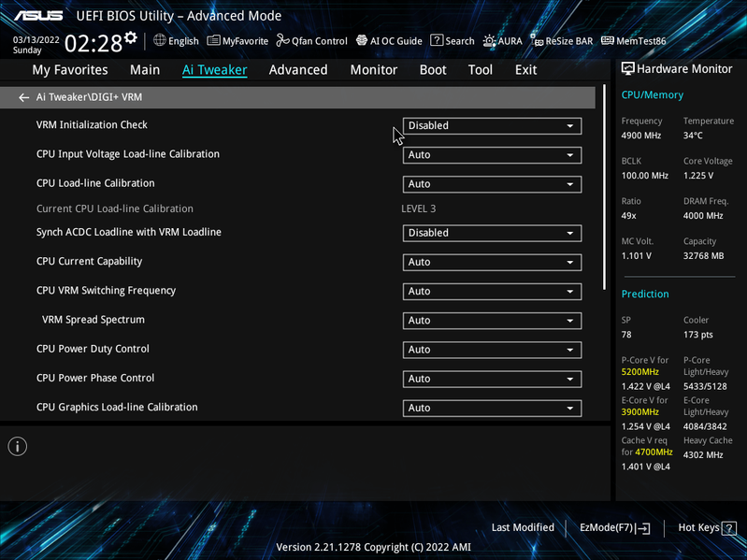Open the Search question-mark icon
Viewport: 747px width, 560px height.
point(437,40)
